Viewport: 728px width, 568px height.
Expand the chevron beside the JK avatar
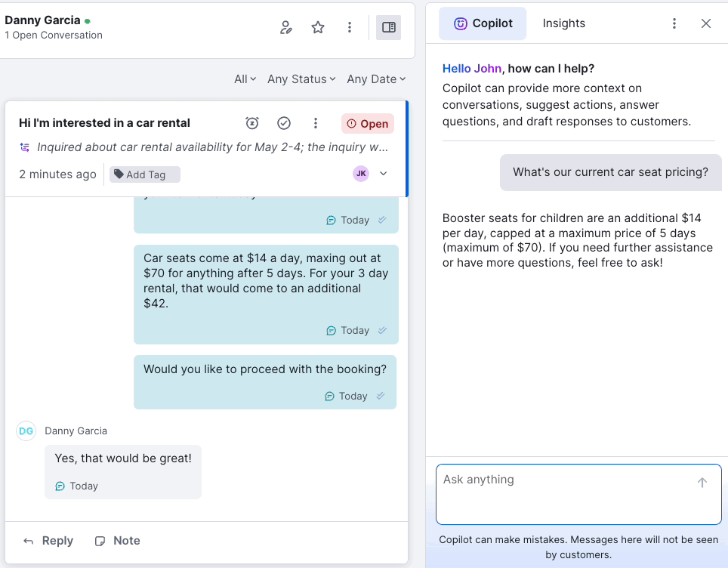pyautogui.click(x=383, y=173)
